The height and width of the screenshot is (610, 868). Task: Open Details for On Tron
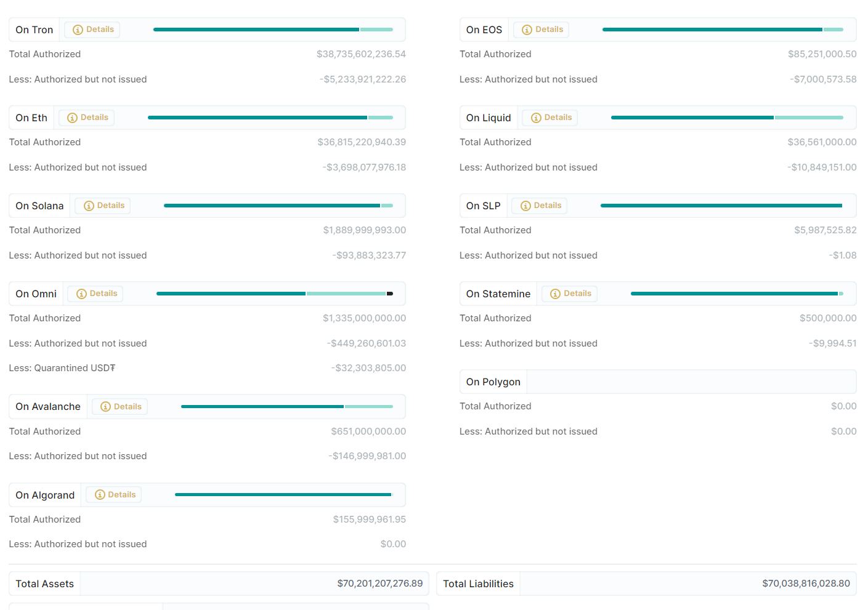pyautogui.click(x=92, y=30)
